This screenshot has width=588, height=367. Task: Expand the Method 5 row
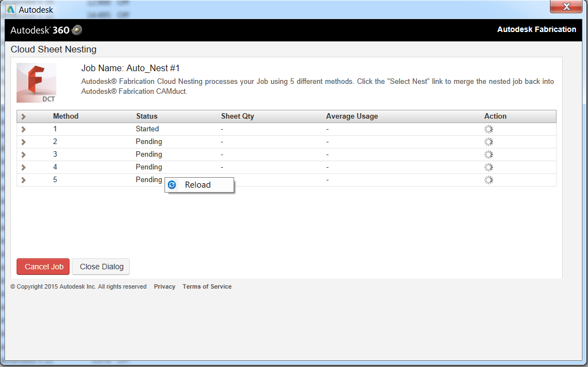click(x=24, y=180)
